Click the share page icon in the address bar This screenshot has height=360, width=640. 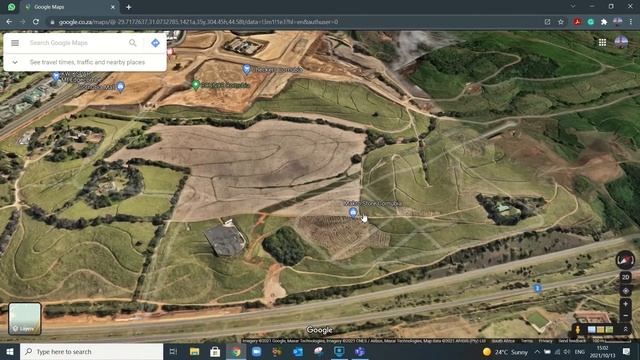tap(547, 22)
